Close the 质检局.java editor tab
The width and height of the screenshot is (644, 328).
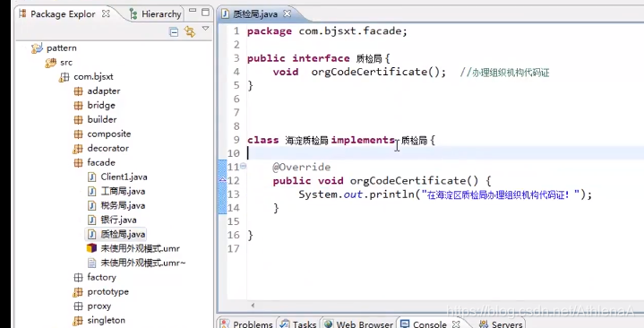[288, 13]
